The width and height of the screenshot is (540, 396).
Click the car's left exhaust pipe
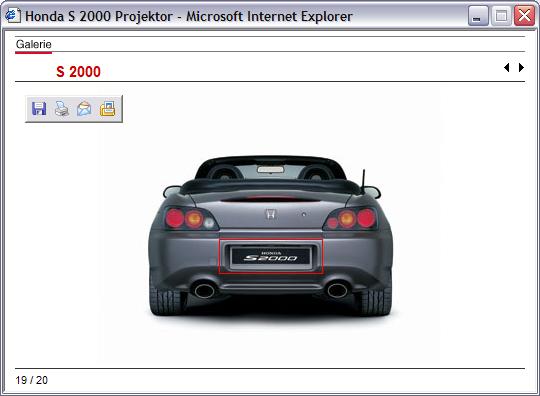205,291
